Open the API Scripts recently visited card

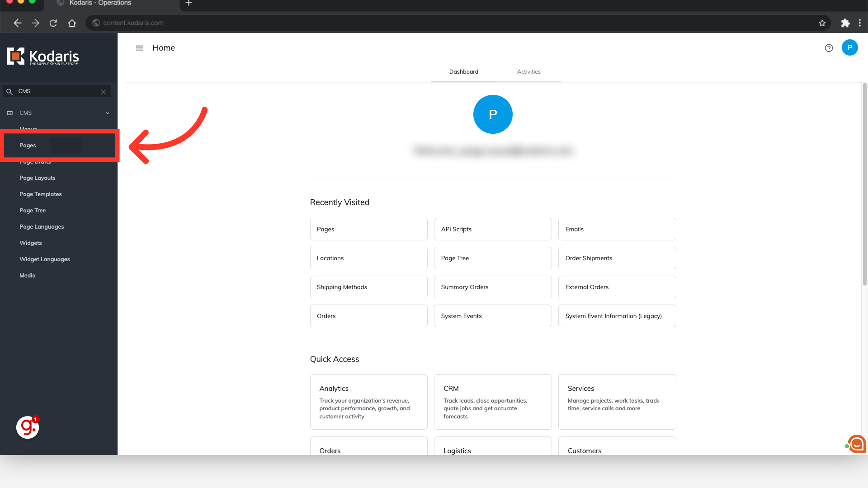(x=492, y=229)
